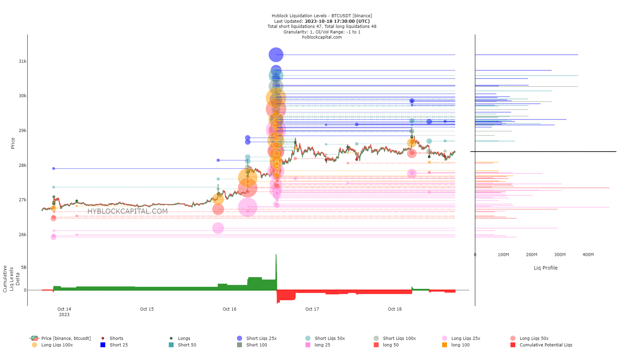
Task: Click the Short Liqs 100x gray circle icon
Action: (x=376, y=338)
